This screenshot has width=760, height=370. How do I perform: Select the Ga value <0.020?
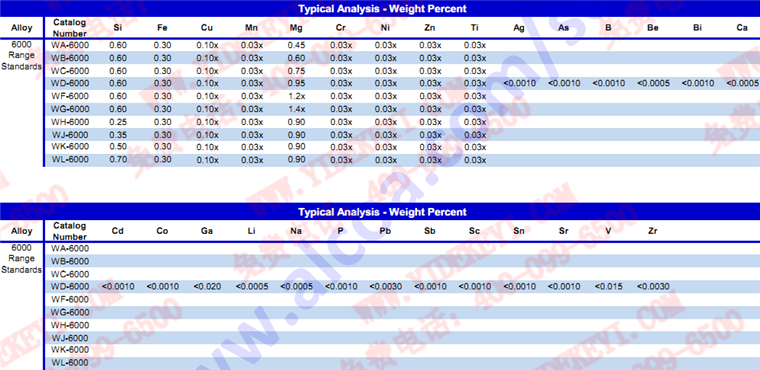pyautogui.click(x=207, y=287)
